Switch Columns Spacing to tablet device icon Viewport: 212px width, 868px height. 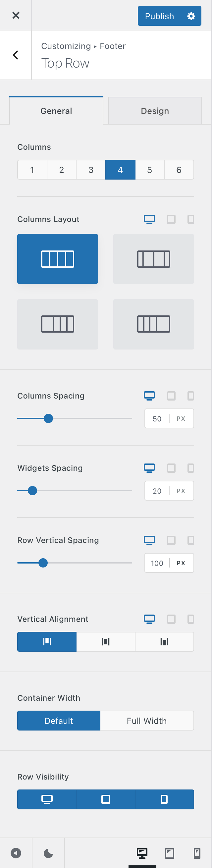(x=171, y=396)
